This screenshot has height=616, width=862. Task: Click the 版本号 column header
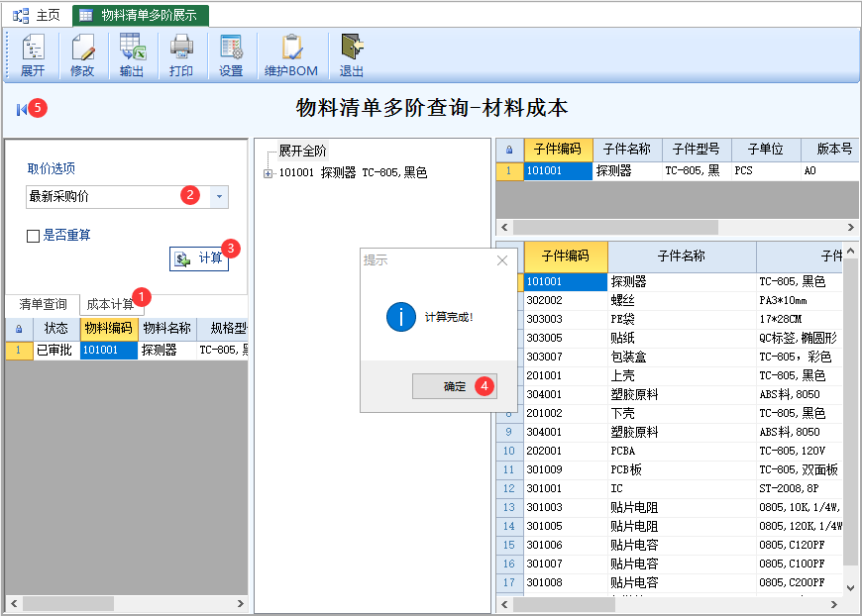pyautogui.click(x=831, y=150)
